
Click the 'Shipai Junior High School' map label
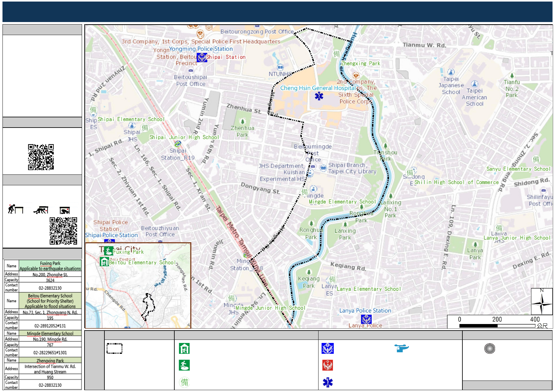point(184,137)
